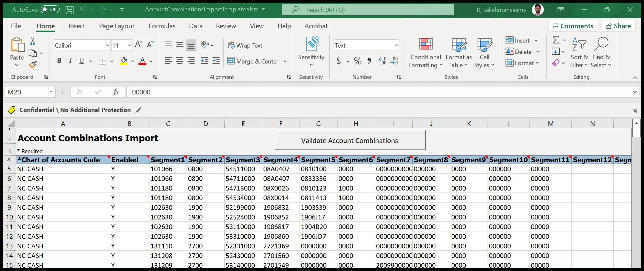Click the Percent Style icon
Screen dimensions: 644x271
tap(358, 61)
